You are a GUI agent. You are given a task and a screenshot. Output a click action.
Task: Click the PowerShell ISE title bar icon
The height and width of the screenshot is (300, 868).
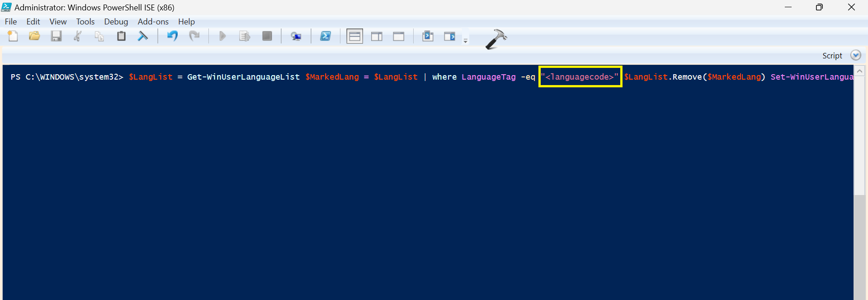[x=6, y=7]
